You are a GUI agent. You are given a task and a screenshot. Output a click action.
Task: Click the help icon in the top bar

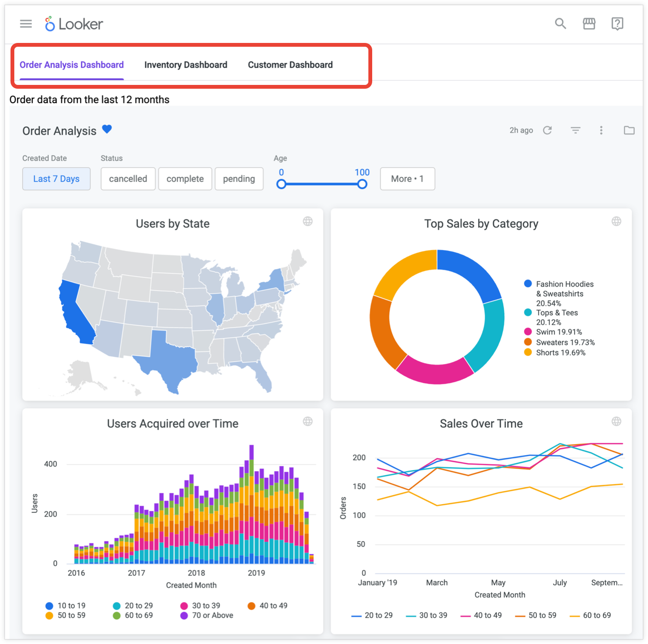pyautogui.click(x=617, y=23)
